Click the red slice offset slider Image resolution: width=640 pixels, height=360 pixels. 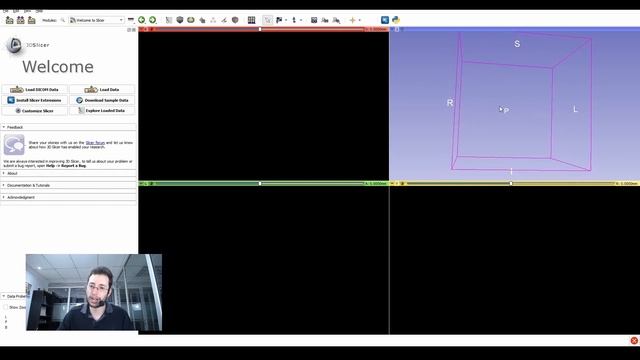259,29
